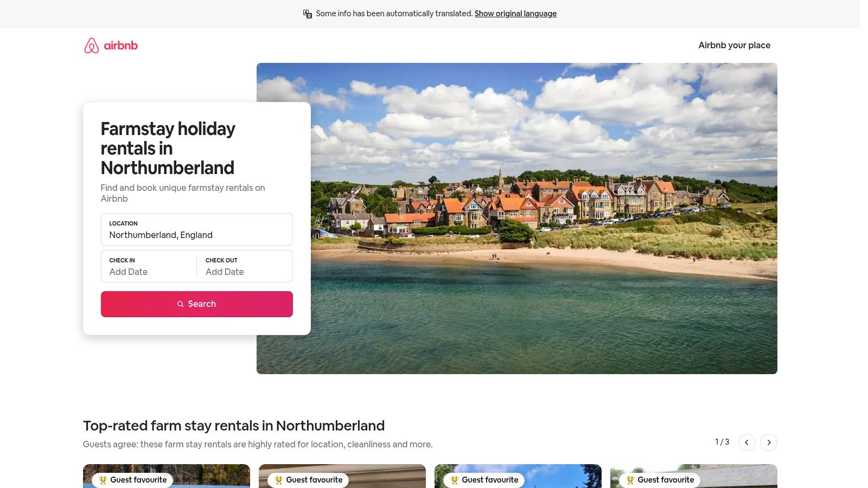Click the Airbnb logo icon
Screen dimensions: 868x488
[x=91, y=46]
